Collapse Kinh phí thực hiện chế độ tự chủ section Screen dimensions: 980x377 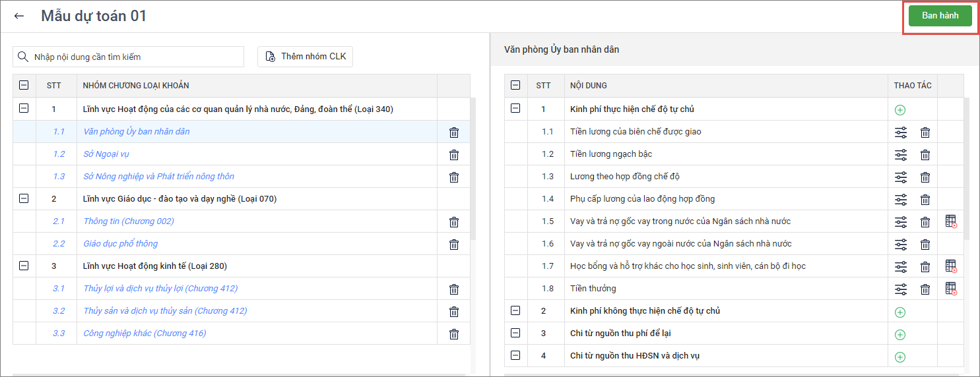point(516,109)
